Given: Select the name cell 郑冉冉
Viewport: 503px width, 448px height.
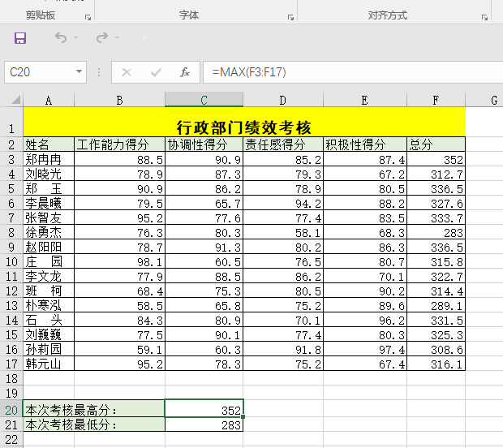Looking at the screenshot, I should pos(49,159).
